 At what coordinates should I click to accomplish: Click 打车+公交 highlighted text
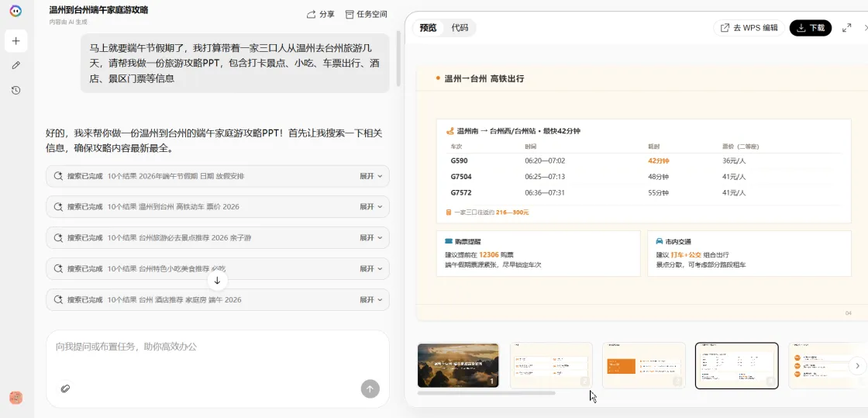686,254
